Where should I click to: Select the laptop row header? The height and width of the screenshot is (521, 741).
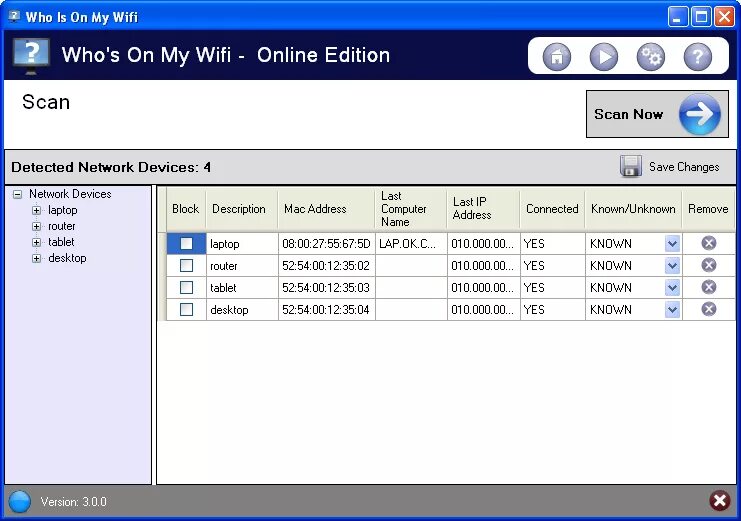tap(162, 243)
